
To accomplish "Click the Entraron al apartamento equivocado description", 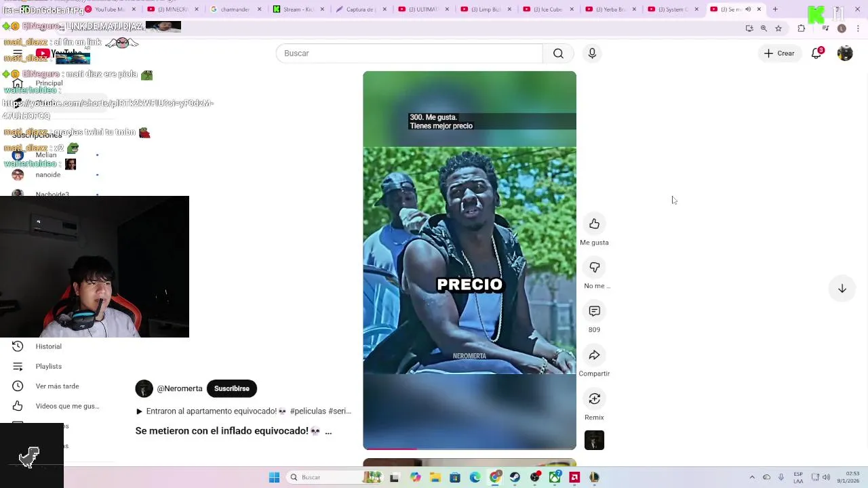I will pyautogui.click(x=243, y=411).
